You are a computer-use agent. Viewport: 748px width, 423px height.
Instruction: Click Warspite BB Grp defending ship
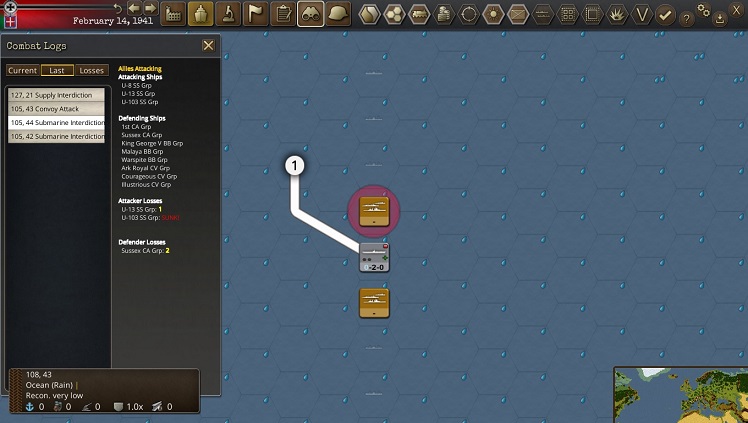point(144,160)
